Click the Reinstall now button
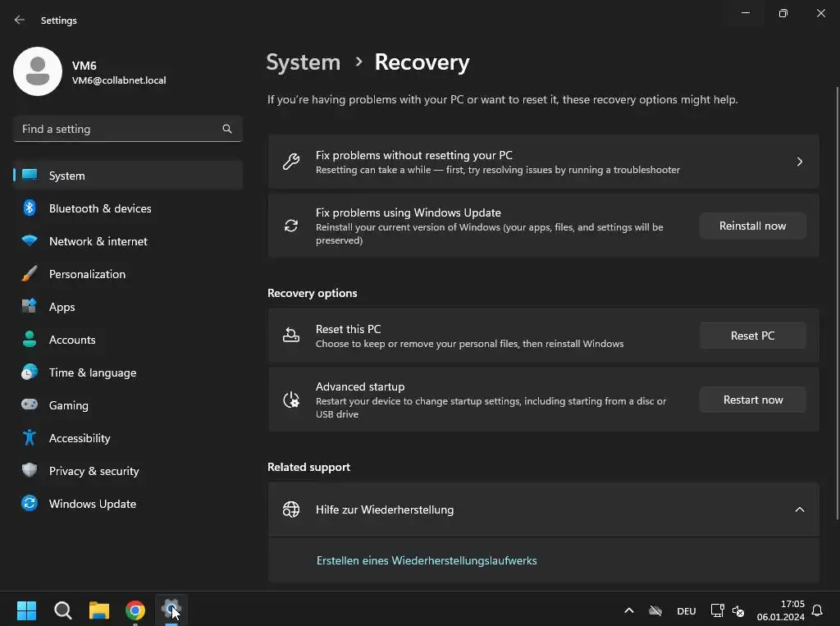The height and width of the screenshot is (626, 840). (x=752, y=226)
